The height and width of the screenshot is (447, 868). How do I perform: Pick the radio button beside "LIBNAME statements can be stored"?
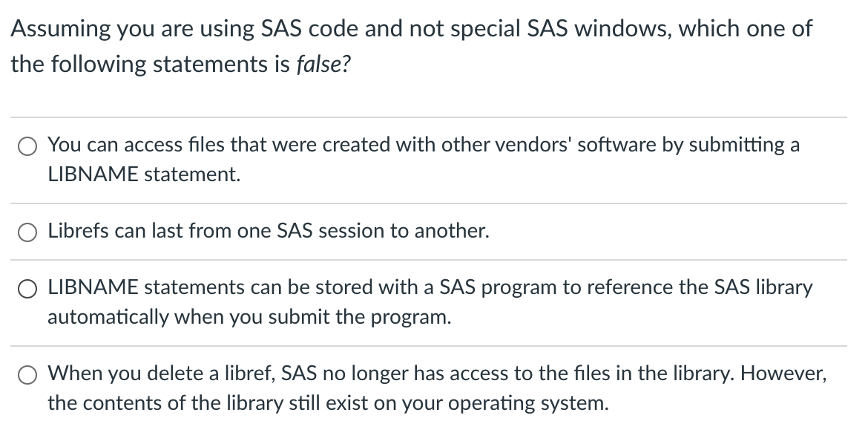(x=27, y=289)
